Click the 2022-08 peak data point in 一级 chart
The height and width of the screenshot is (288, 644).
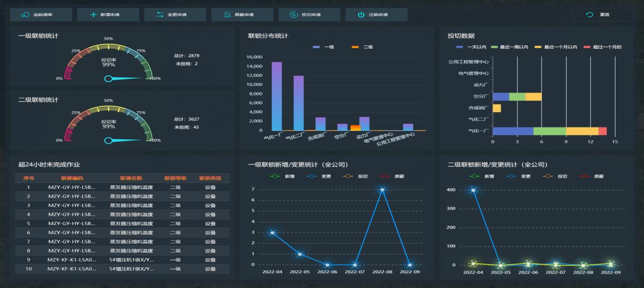pos(382,189)
